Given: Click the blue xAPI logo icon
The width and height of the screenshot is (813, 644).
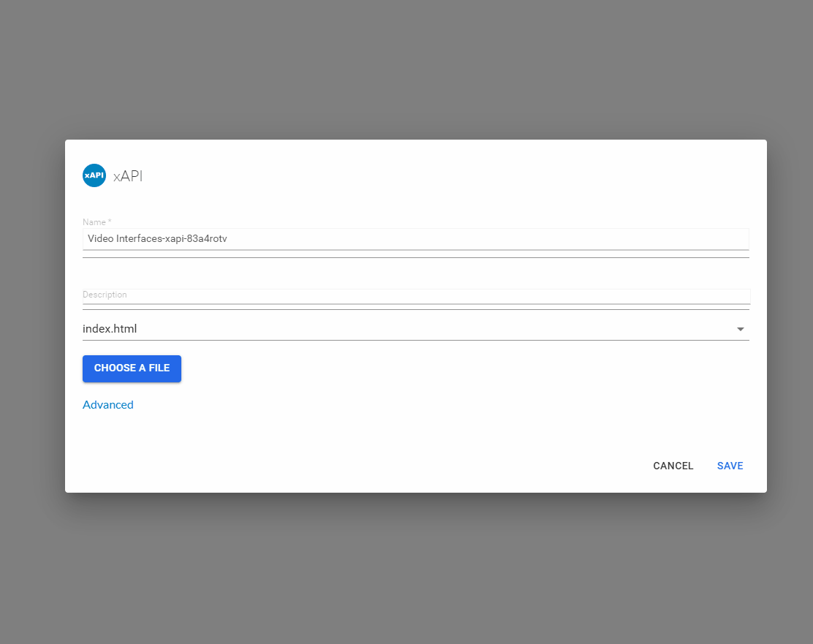Looking at the screenshot, I should [94, 175].
